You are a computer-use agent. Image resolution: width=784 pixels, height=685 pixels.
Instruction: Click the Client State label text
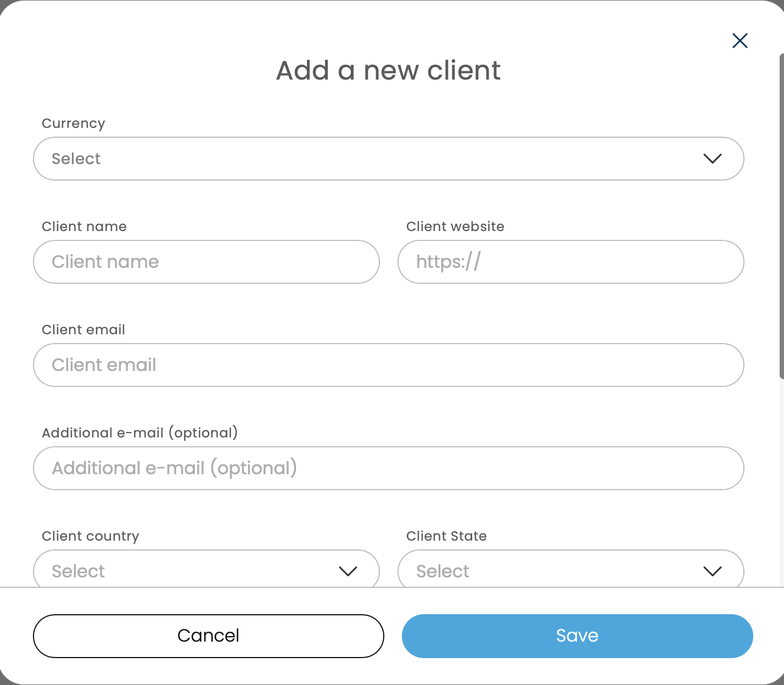coord(446,536)
